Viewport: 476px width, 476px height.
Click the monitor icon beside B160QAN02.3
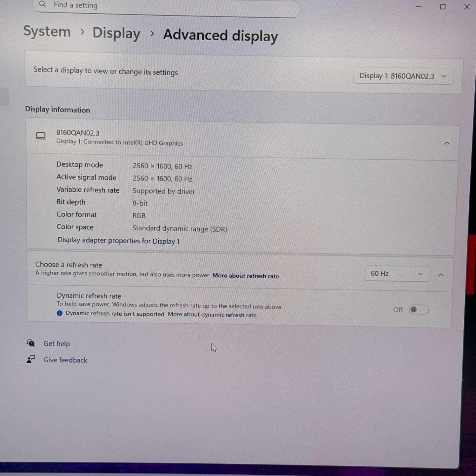[40, 136]
